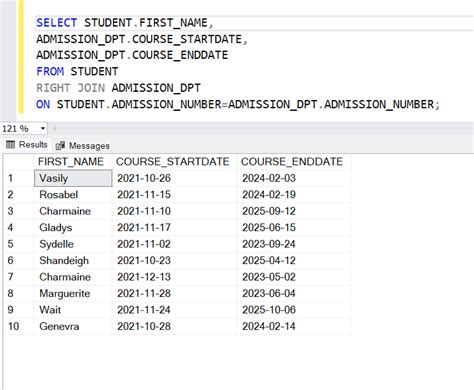Click end date 2024-02-19
The width and height of the screenshot is (474, 390).
pyautogui.click(x=294, y=195)
